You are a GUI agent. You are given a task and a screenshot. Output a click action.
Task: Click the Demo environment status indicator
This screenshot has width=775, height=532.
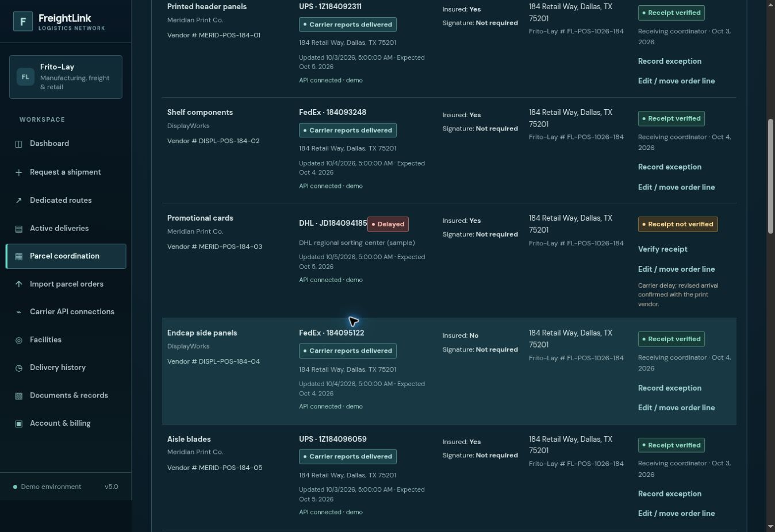tap(47, 487)
